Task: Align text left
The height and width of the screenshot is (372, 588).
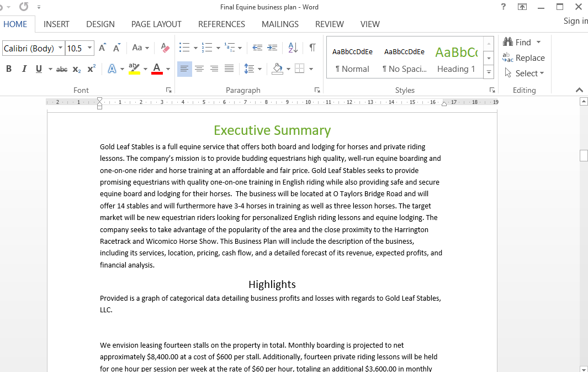Action: click(x=184, y=69)
